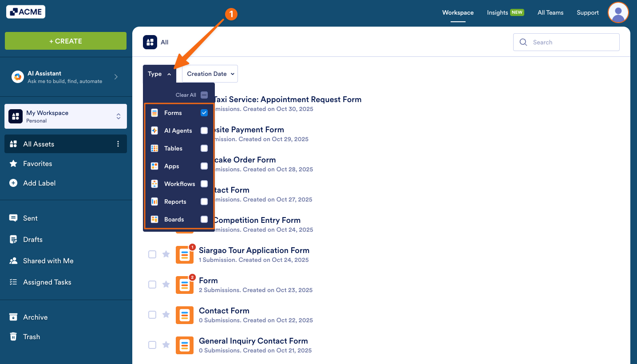Screen dimensions: 637x364
Task: Collapse the Type filter dropdown
Action: tap(159, 74)
